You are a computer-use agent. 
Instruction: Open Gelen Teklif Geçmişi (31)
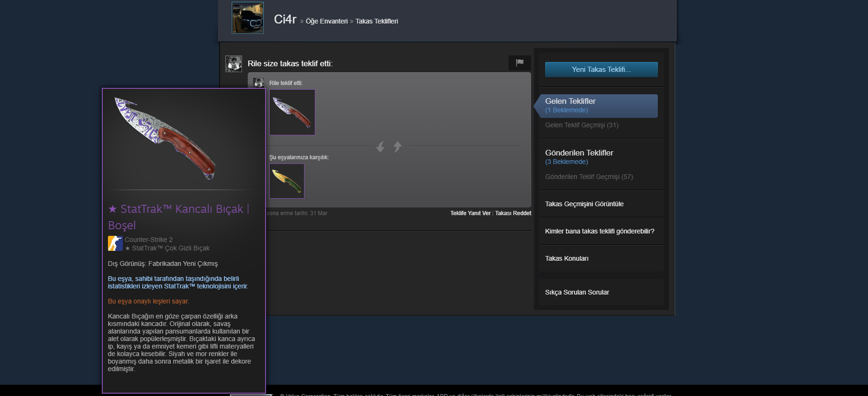(x=582, y=125)
